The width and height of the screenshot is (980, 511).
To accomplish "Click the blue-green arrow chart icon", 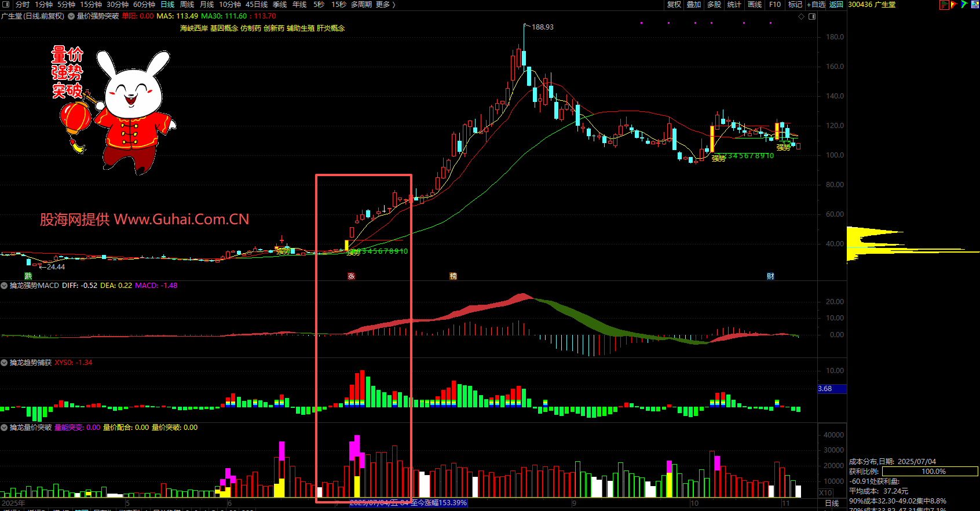I will 964,5.
